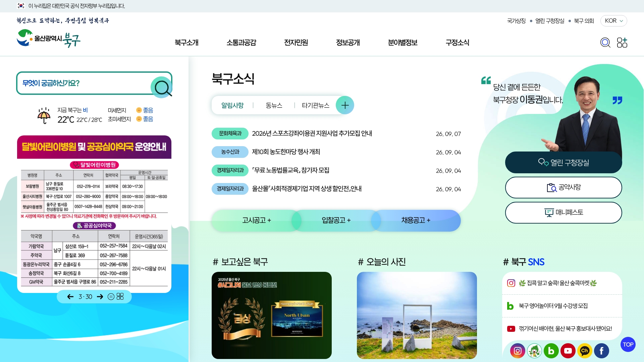Open the 공약사항 button

coord(563,187)
